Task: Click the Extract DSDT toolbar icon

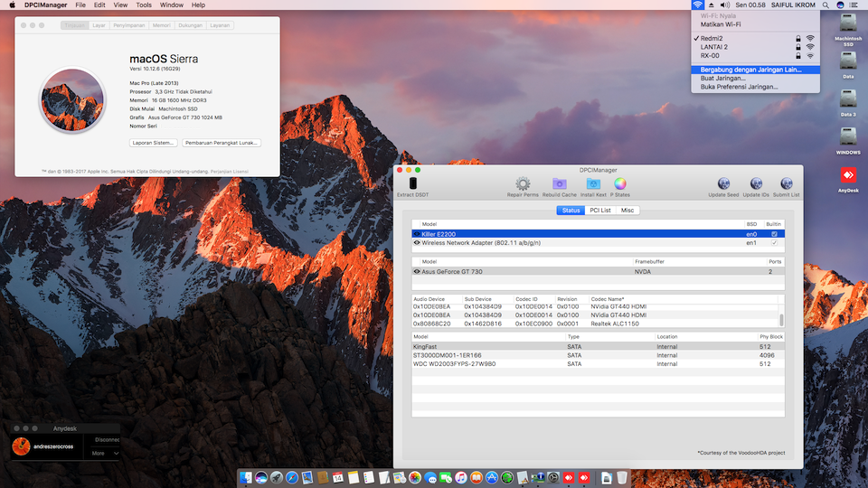Action: [413, 183]
